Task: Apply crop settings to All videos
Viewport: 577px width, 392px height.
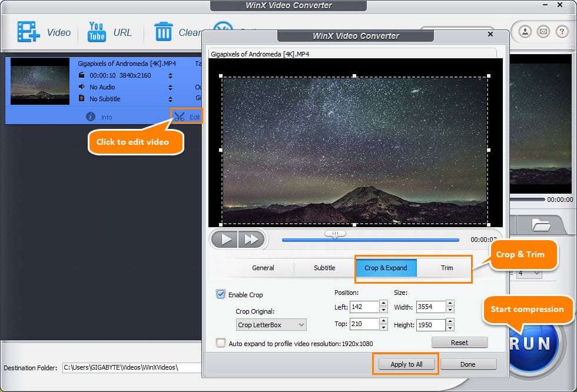Action: coord(406,364)
